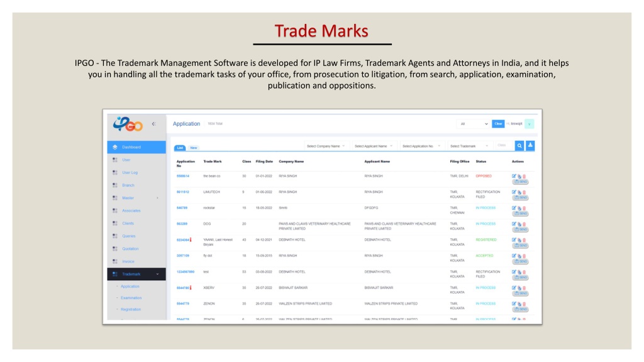The image size is (644, 362).
Task: Click the OPPOSED status text
Action: (484, 176)
